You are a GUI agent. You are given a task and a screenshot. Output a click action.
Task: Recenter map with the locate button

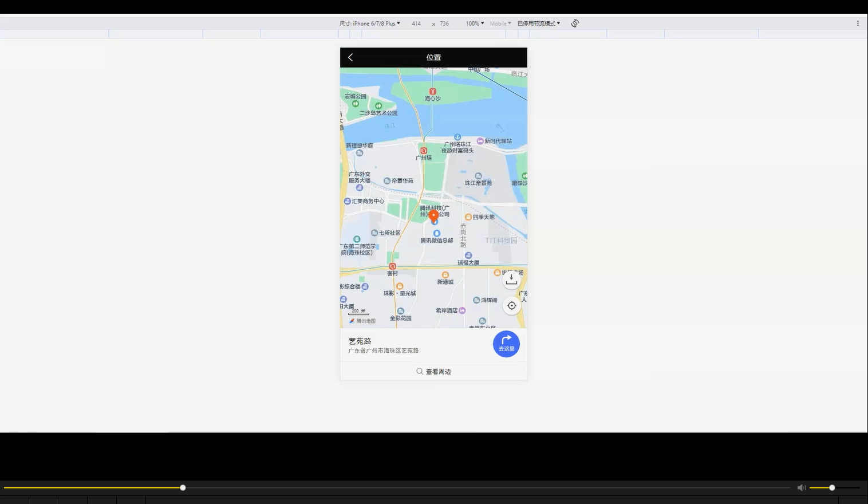(x=511, y=306)
